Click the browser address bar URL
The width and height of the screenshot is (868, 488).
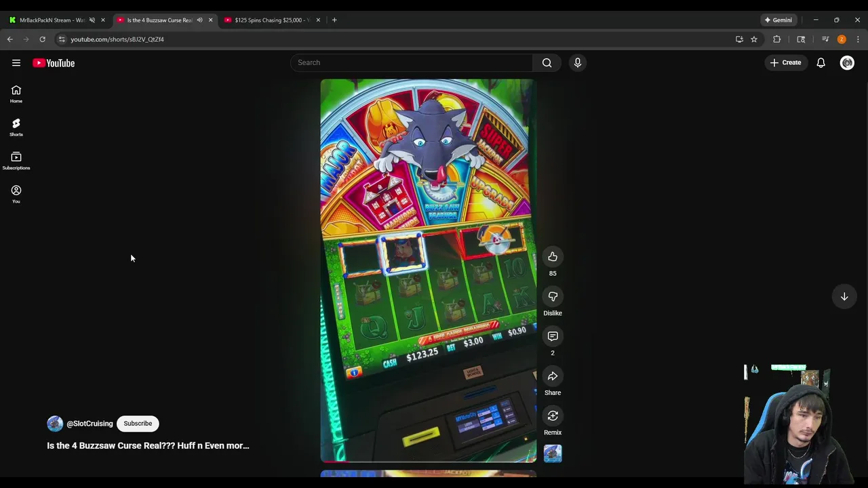click(x=117, y=39)
